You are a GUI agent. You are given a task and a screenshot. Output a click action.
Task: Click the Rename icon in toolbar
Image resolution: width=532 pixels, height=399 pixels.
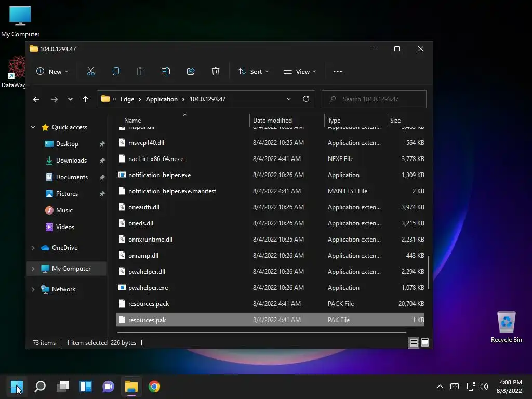click(166, 71)
